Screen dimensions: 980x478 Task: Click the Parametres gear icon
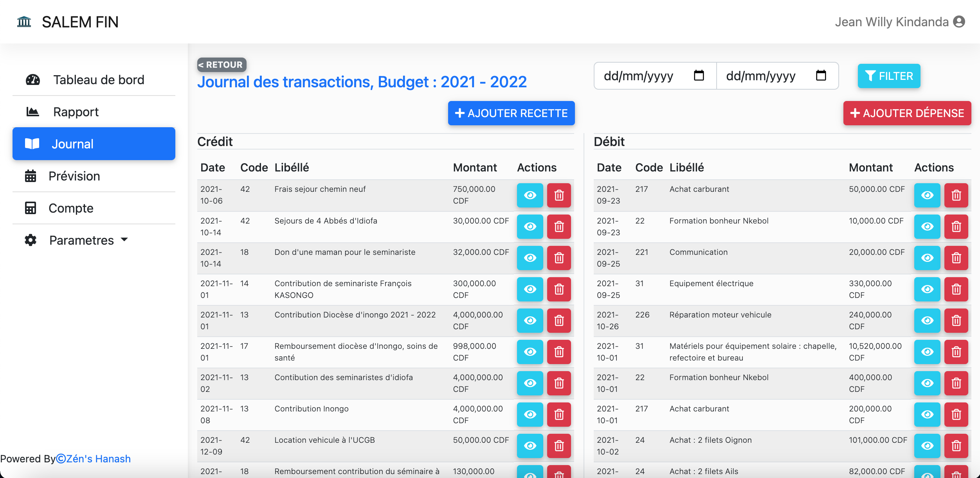pos(31,240)
